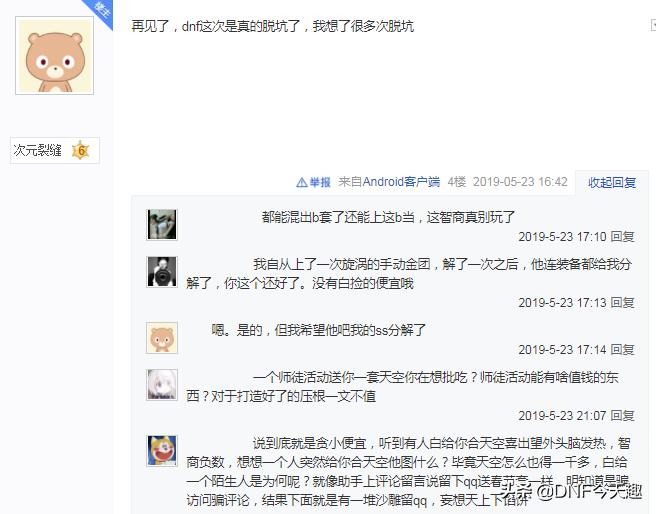
Task: Click the partially visible icon at top right edge
Action: [653, 25]
